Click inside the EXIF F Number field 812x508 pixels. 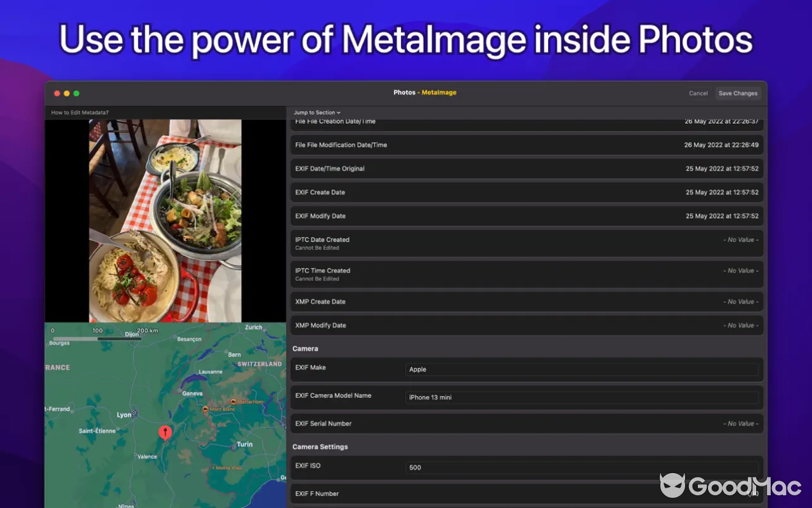tap(582, 493)
